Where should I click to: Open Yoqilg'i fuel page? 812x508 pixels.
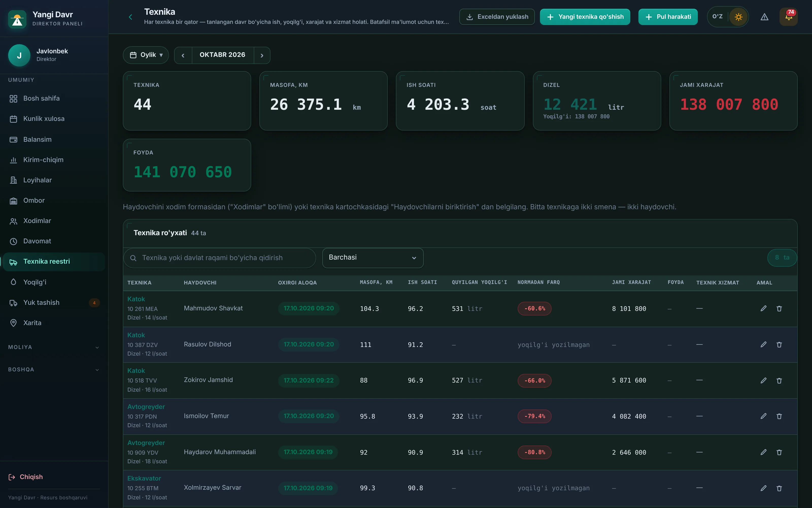(54, 282)
